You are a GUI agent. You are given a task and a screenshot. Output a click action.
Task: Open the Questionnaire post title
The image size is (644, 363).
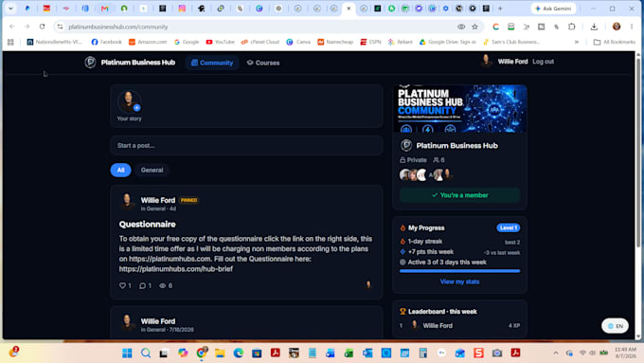148,225
